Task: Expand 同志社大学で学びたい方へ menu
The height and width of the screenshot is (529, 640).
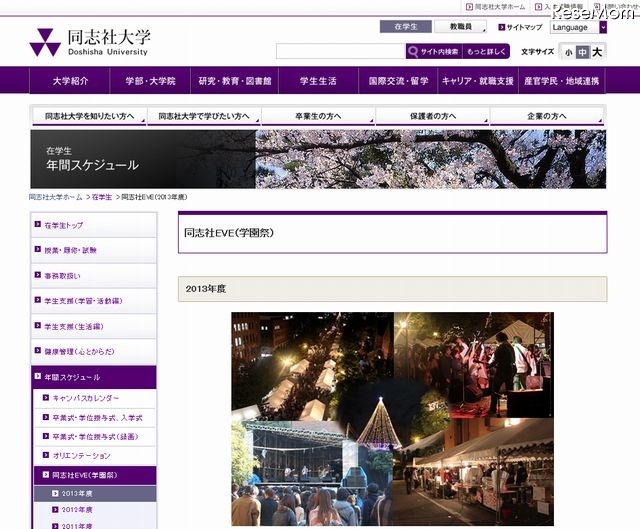Action: [204, 116]
